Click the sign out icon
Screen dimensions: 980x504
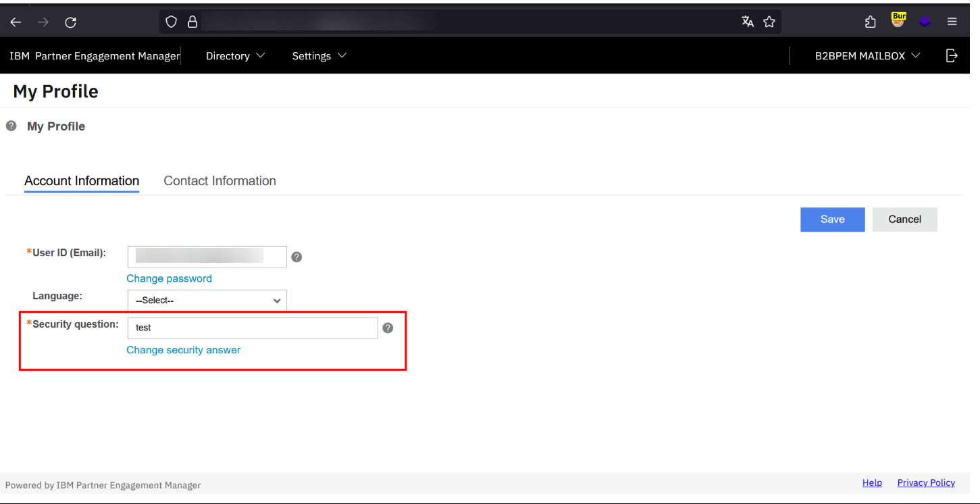pyautogui.click(x=952, y=55)
